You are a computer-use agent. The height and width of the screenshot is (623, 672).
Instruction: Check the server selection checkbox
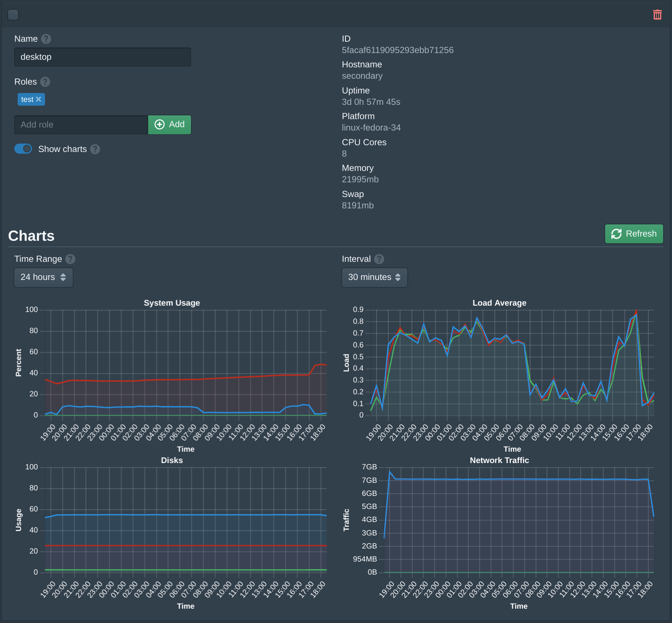pos(13,15)
